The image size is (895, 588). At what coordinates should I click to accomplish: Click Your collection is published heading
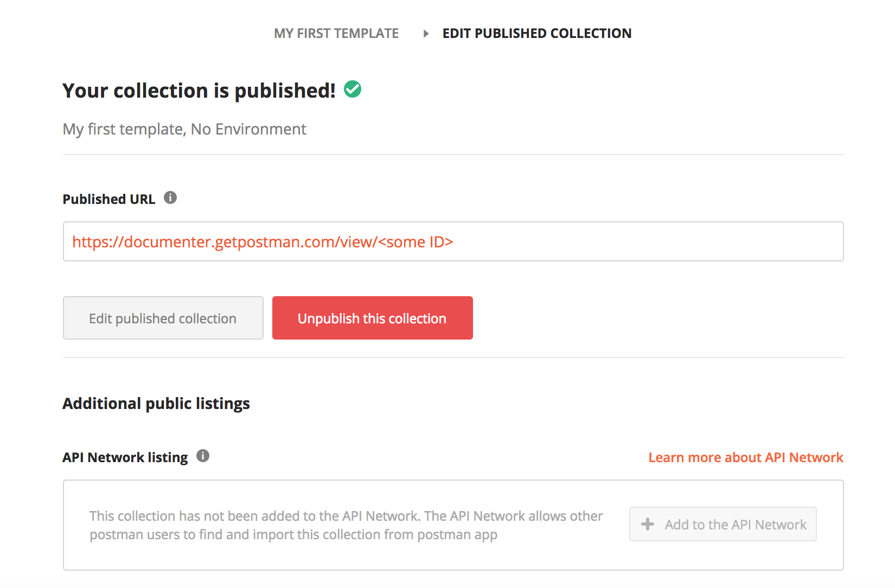[x=199, y=90]
